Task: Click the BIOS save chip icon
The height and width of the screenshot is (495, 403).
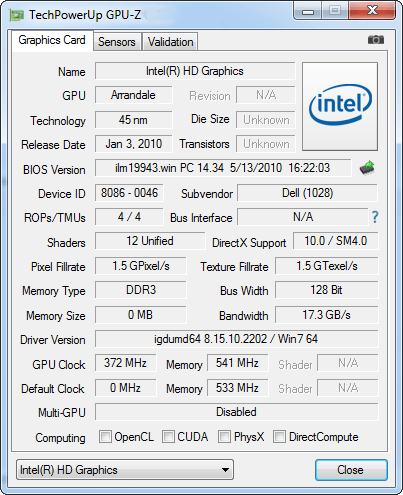Action: [x=367, y=168]
